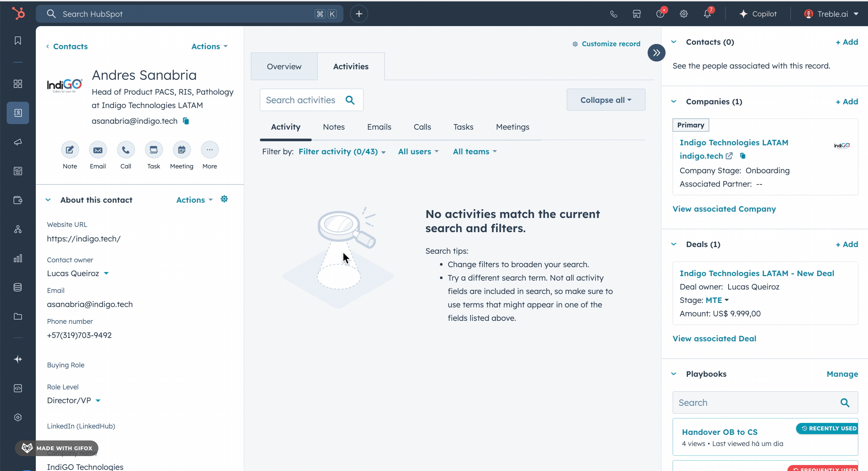Open the notifications bell icon
The width and height of the screenshot is (868, 471).
[707, 14]
